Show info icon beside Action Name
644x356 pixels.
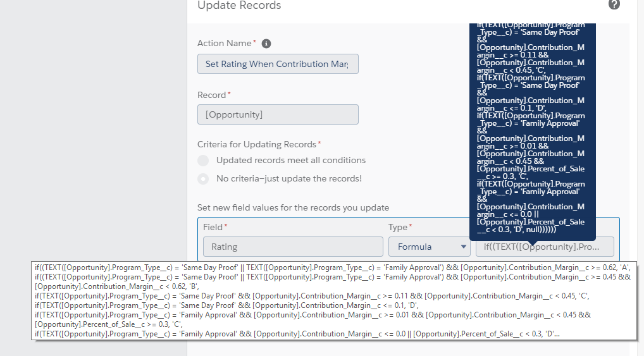(266, 44)
